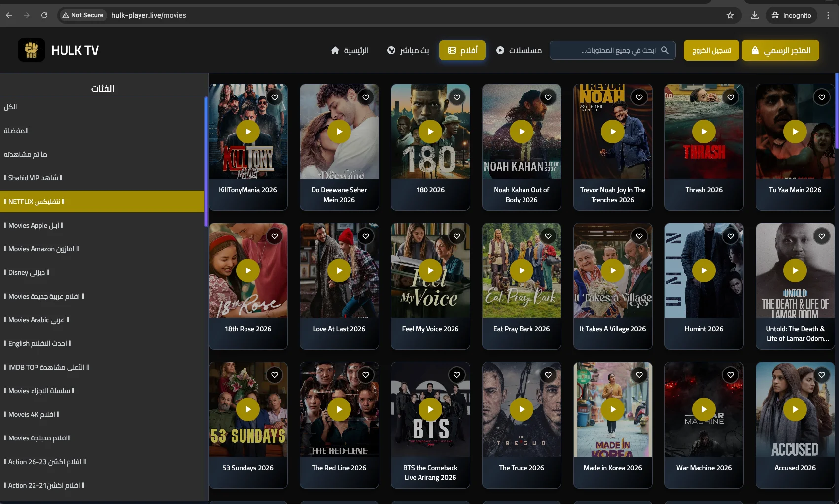Add Tu Yaa Main 2026 to favorites
The width and height of the screenshot is (839, 504).
[x=822, y=97]
